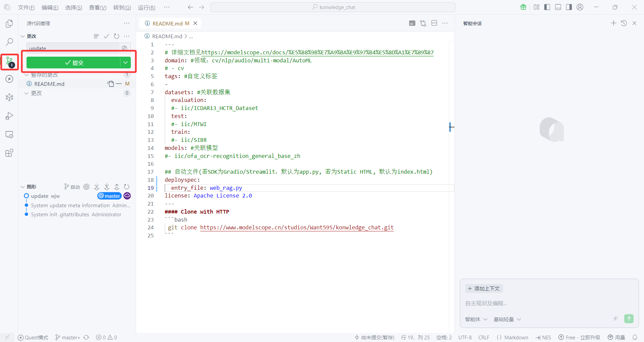Screen dimensions: 644x342
Task: Open the 查看(V) menu
Action: click(x=98, y=7)
